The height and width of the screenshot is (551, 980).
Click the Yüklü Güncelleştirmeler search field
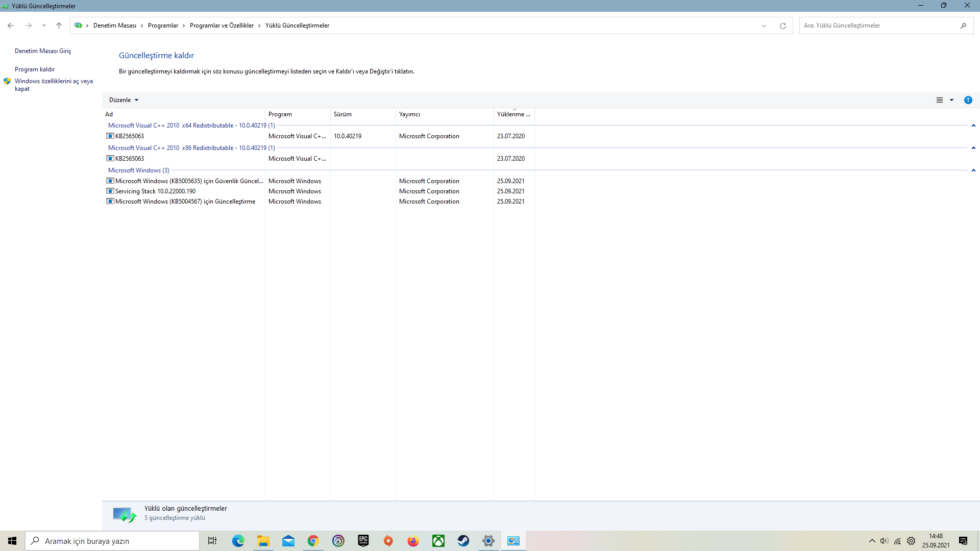[878, 26]
